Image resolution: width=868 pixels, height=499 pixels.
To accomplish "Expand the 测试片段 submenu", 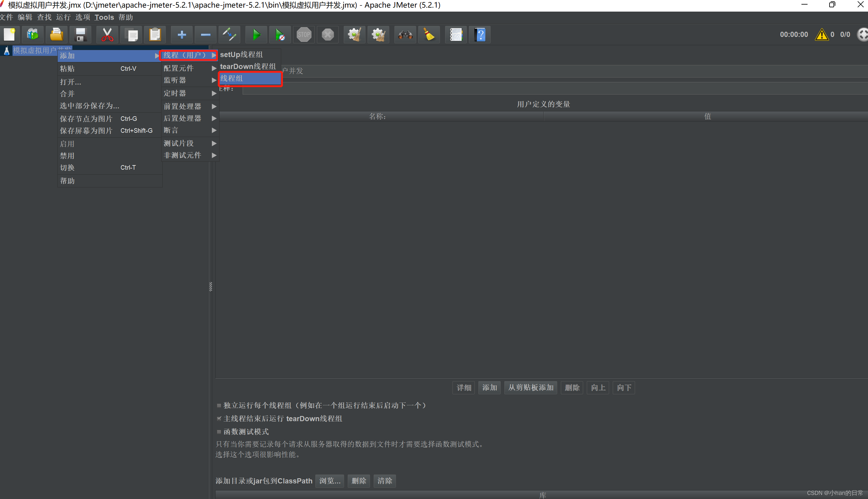I will 190,143.
